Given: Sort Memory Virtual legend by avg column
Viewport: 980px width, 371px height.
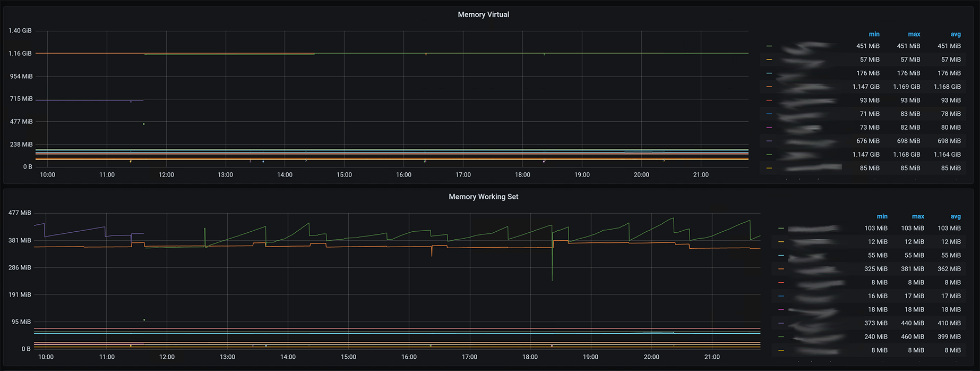Looking at the screenshot, I should [x=956, y=34].
